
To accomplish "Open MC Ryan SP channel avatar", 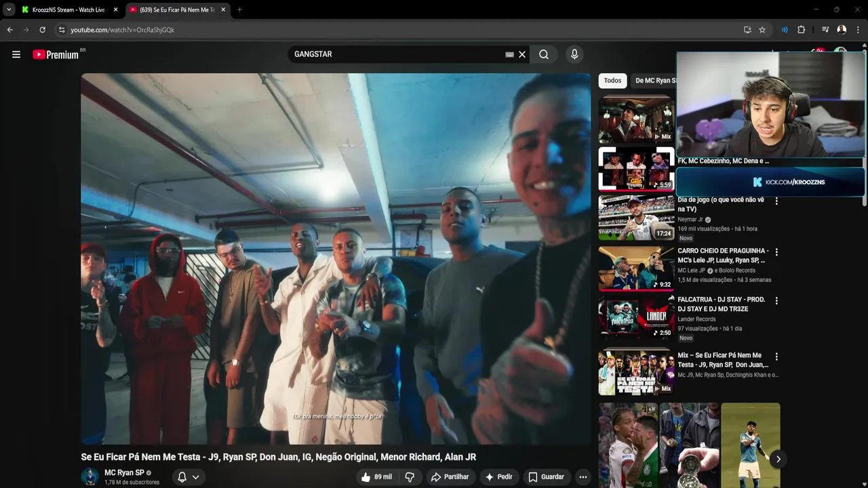I will [90, 477].
